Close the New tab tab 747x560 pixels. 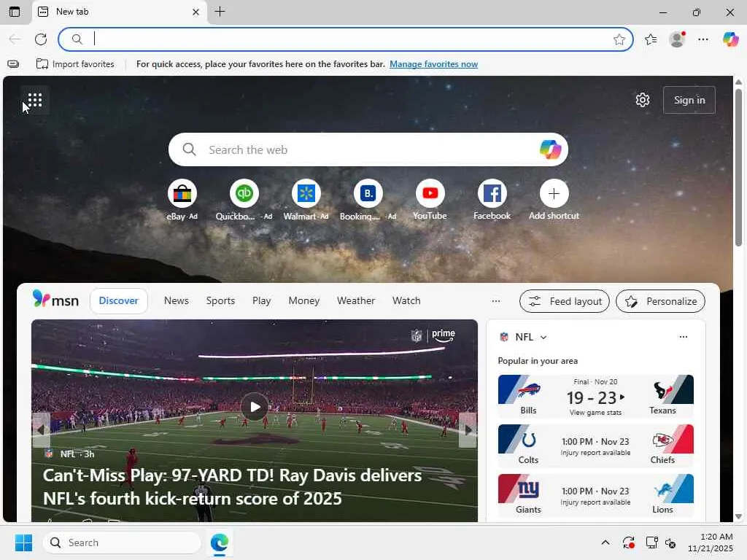point(196,12)
